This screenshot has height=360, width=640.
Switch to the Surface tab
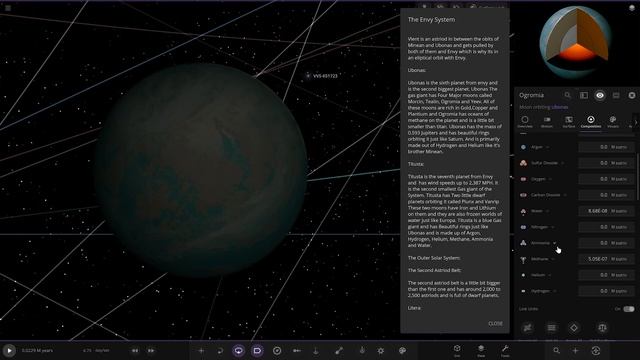(569, 122)
